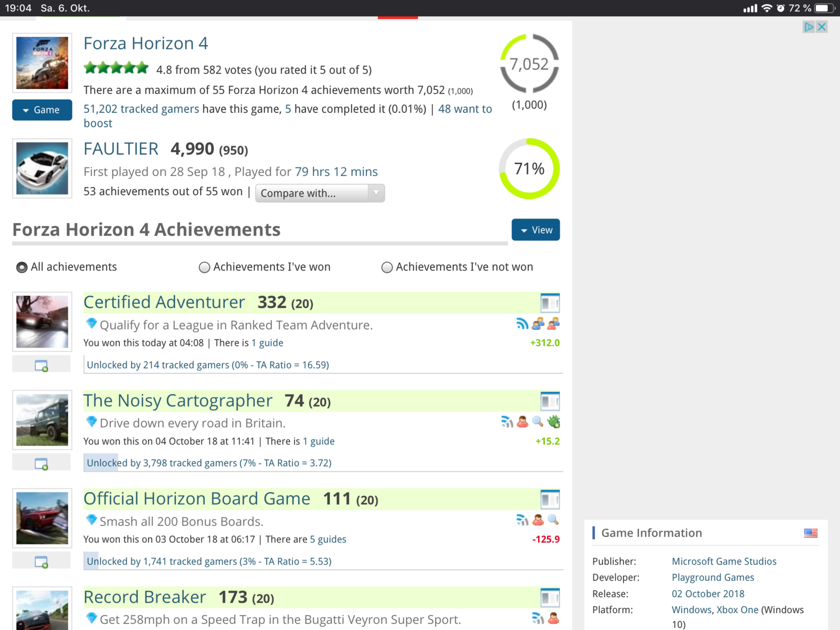Click Unlocked by 1,741 tracked gamers bar
Screen dimensions: 840x630
323,561
